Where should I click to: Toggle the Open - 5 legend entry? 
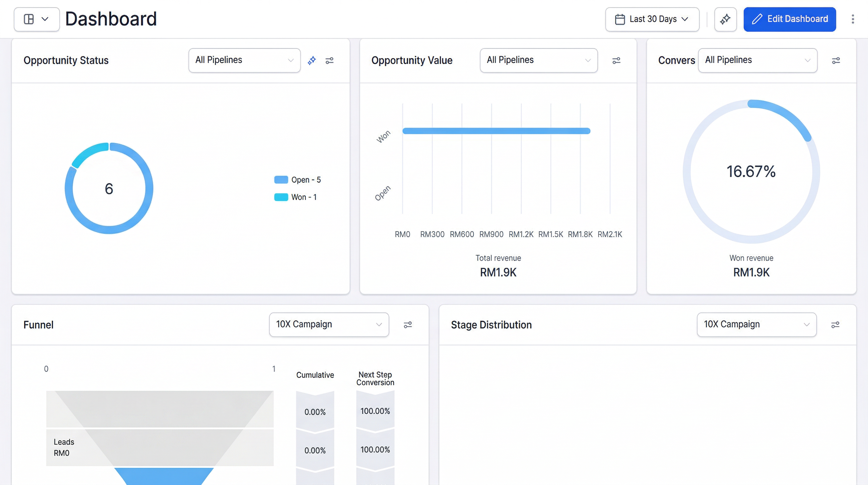click(297, 180)
